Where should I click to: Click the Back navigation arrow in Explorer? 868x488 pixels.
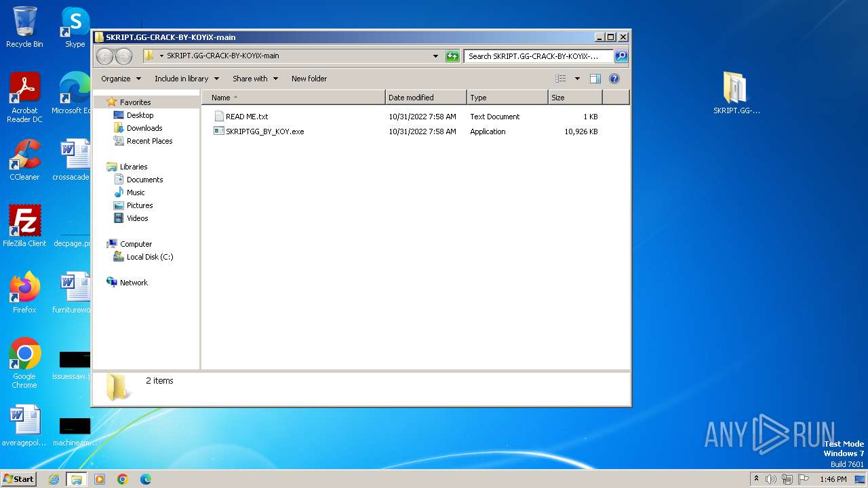tap(104, 56)
